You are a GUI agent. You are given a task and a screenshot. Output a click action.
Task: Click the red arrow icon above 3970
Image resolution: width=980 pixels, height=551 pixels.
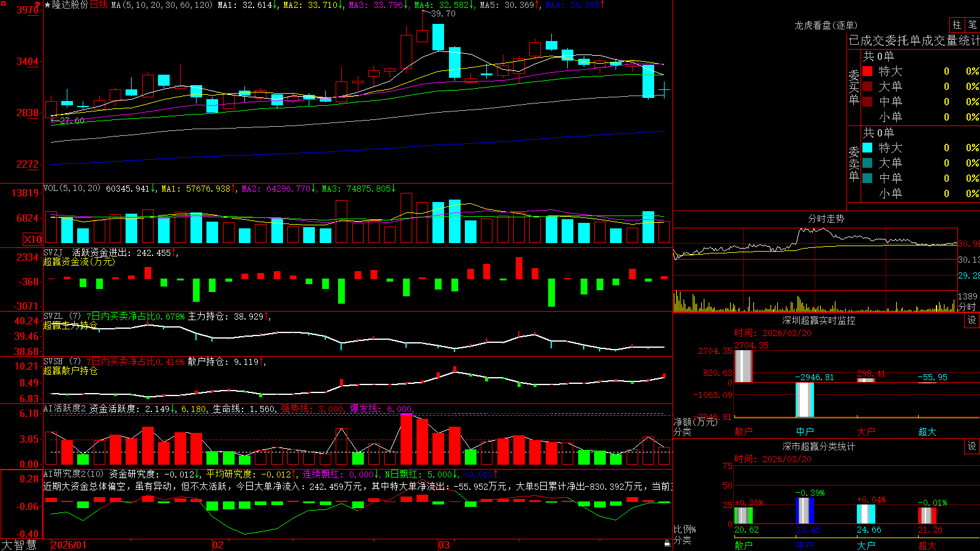tap(38, 4)
